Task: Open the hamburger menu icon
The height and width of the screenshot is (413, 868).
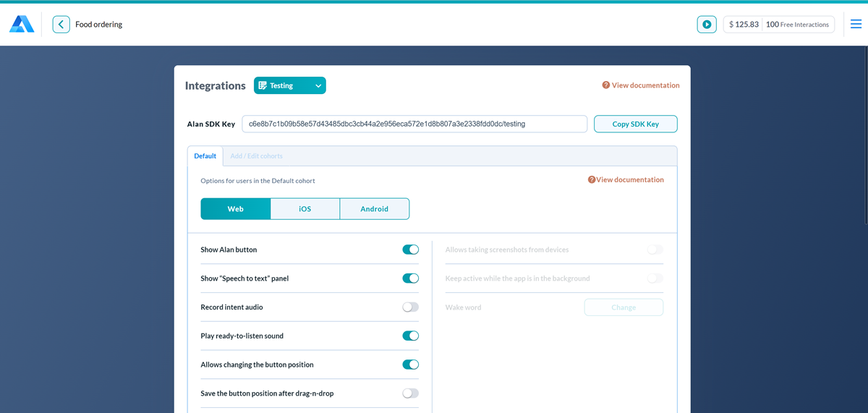Action: point(856,25)
